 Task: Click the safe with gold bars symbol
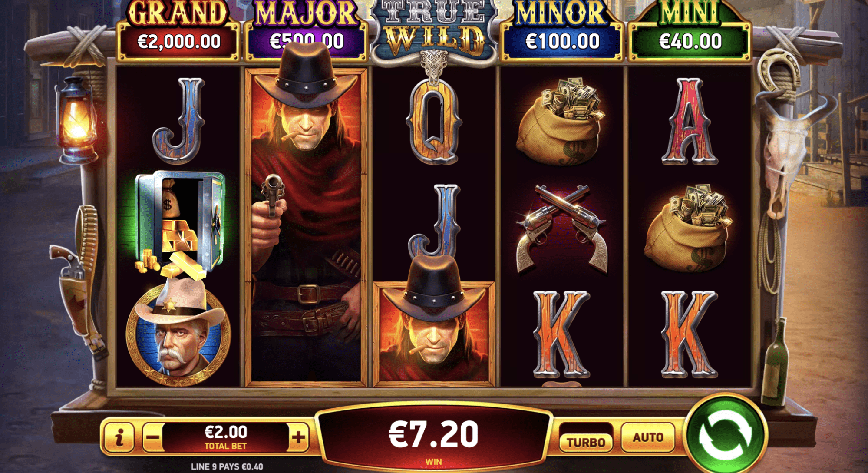178,224
